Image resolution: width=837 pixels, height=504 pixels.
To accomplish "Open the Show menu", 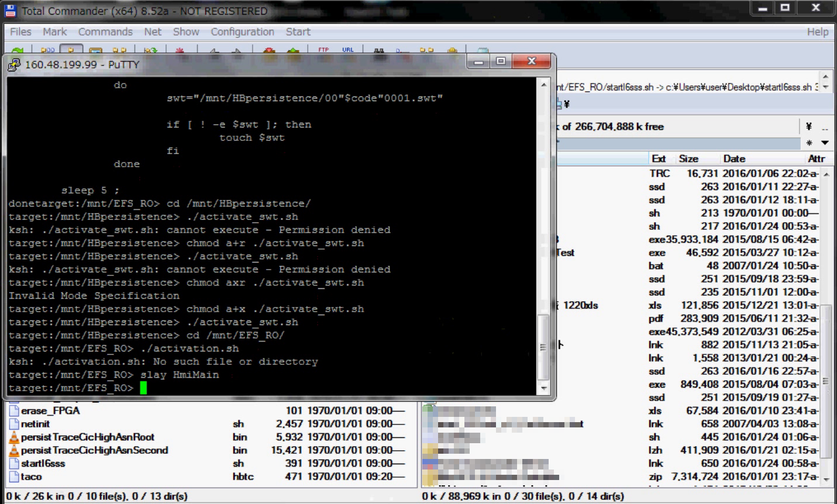I will click(186, 32).
